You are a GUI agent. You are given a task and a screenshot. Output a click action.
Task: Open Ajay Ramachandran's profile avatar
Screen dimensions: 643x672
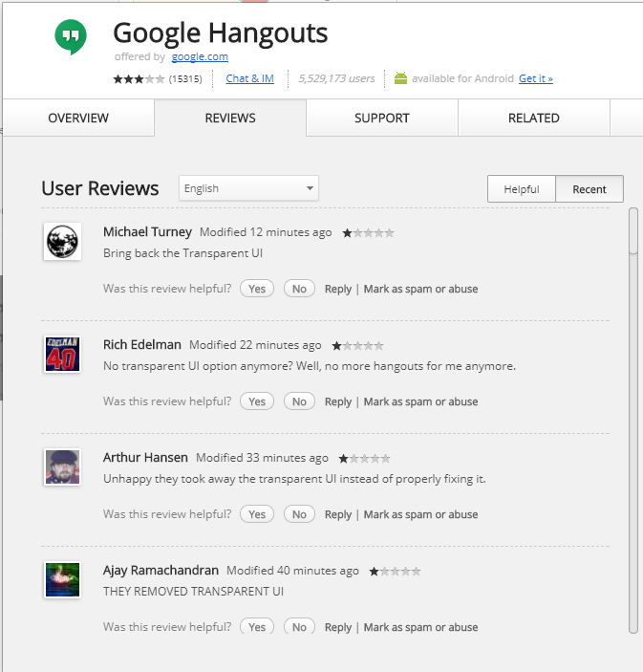pos(62,579)
